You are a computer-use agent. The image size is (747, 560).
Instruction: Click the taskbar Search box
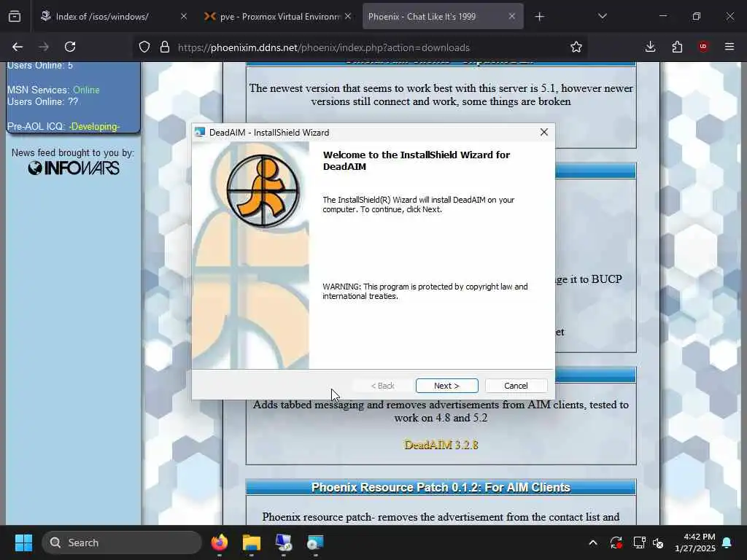122,542
